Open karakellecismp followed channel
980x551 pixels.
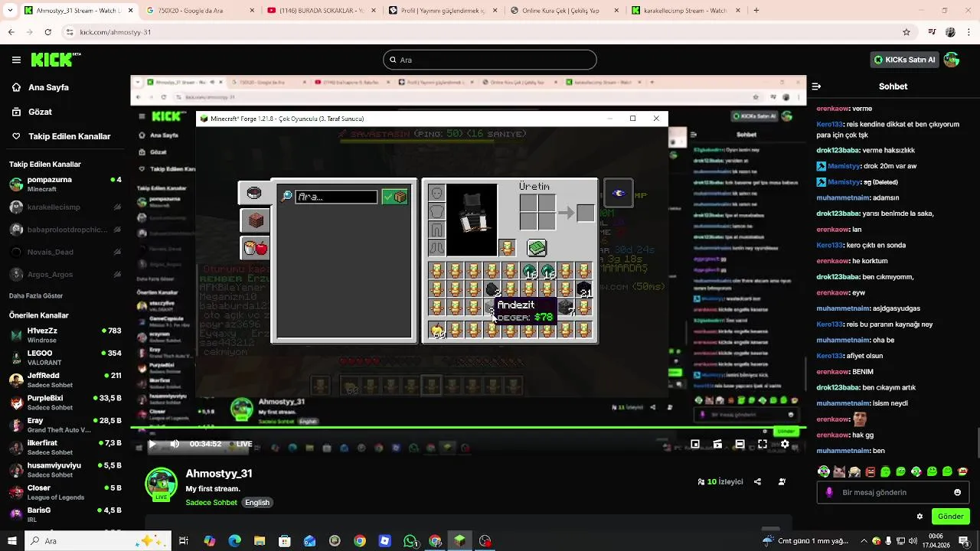tap(65, 207)
